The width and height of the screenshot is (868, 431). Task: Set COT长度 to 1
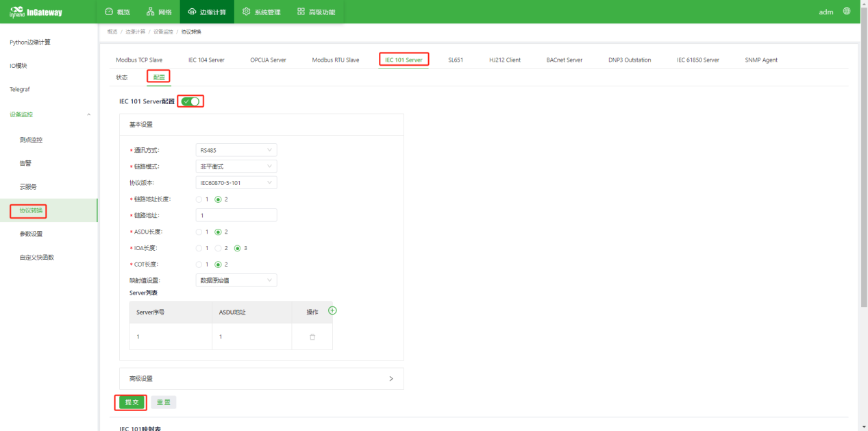[199, 264]
